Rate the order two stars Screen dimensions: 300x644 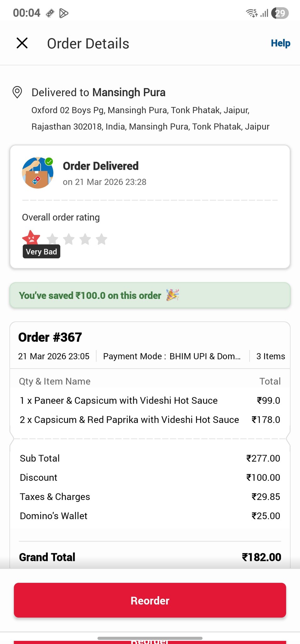click(52, 239)
